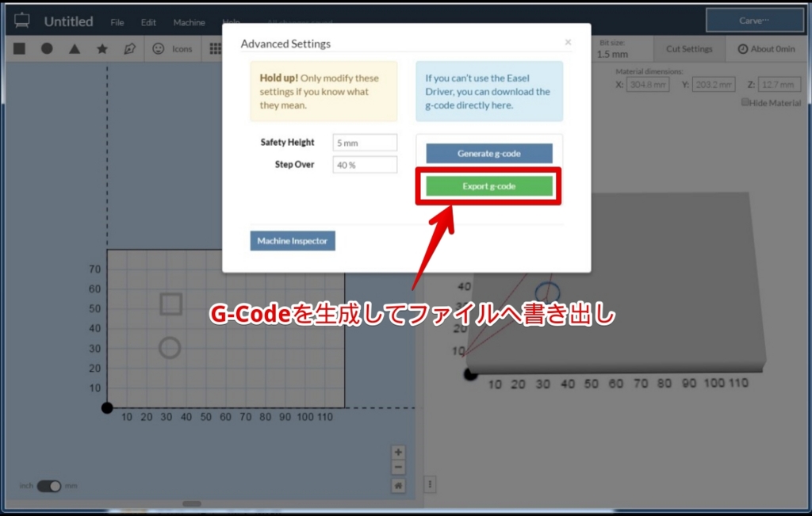Edit the Step Over field
The width and height of the screenshot is (812, 516).
(365, 165)
